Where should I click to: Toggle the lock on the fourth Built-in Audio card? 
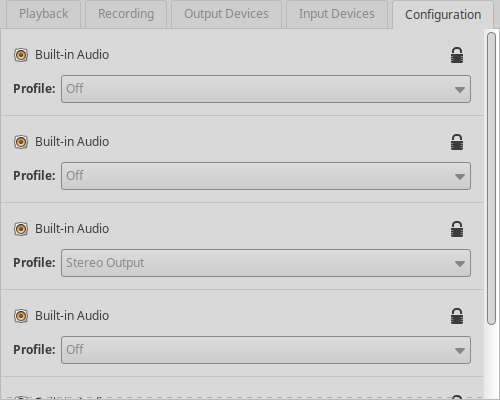pos(457,316)
